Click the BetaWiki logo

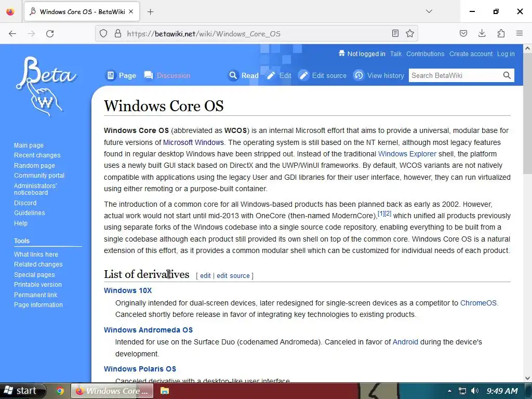pos(46,87)
